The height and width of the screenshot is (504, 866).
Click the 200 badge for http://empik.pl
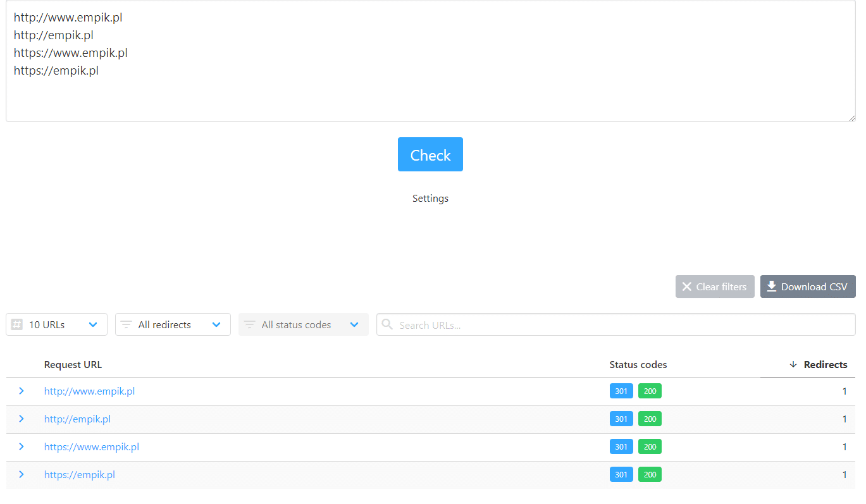click(650, 419)
